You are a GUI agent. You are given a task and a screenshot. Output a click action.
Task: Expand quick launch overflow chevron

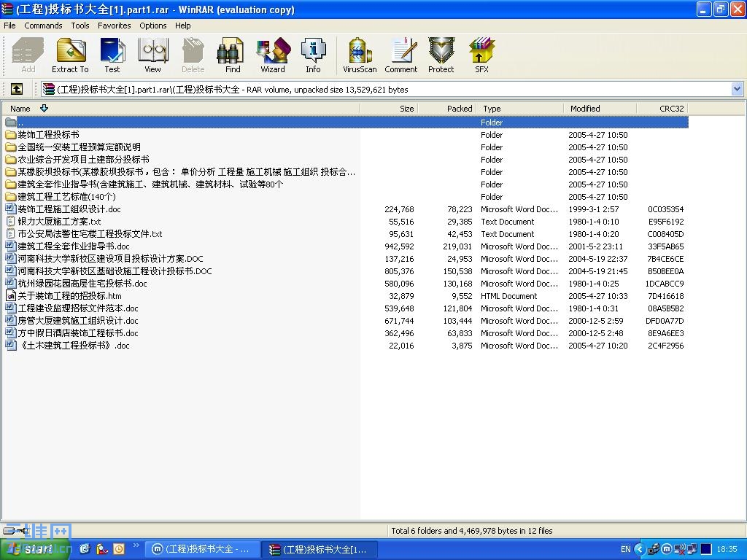(136, 545)
